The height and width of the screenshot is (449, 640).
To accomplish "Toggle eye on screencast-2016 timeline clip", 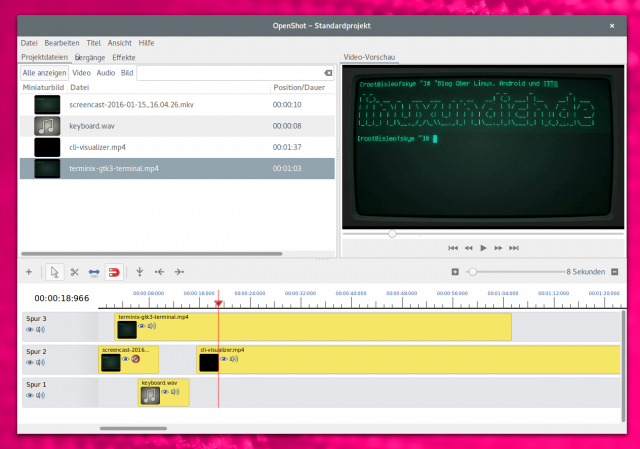I will 126,359.
